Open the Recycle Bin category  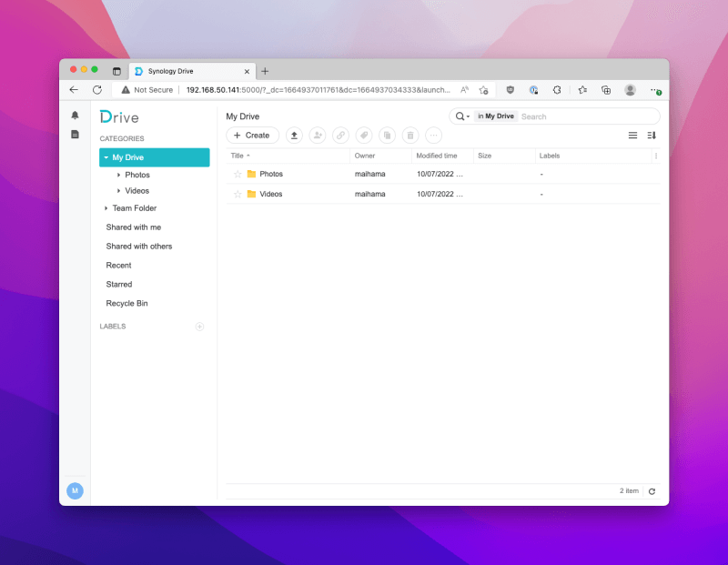click(x=126, y=303)
